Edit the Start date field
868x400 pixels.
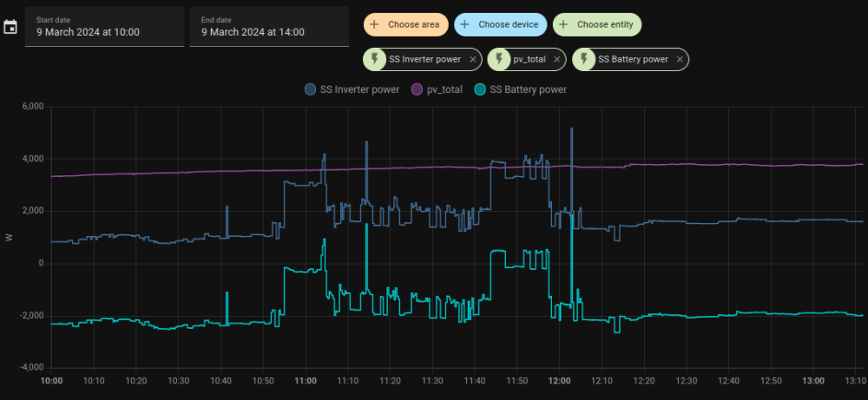point(105,27)
